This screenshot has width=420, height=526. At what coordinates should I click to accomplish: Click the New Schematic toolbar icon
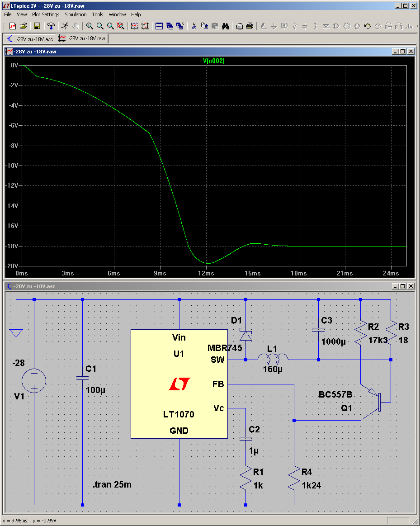click(x=12, y=26)
